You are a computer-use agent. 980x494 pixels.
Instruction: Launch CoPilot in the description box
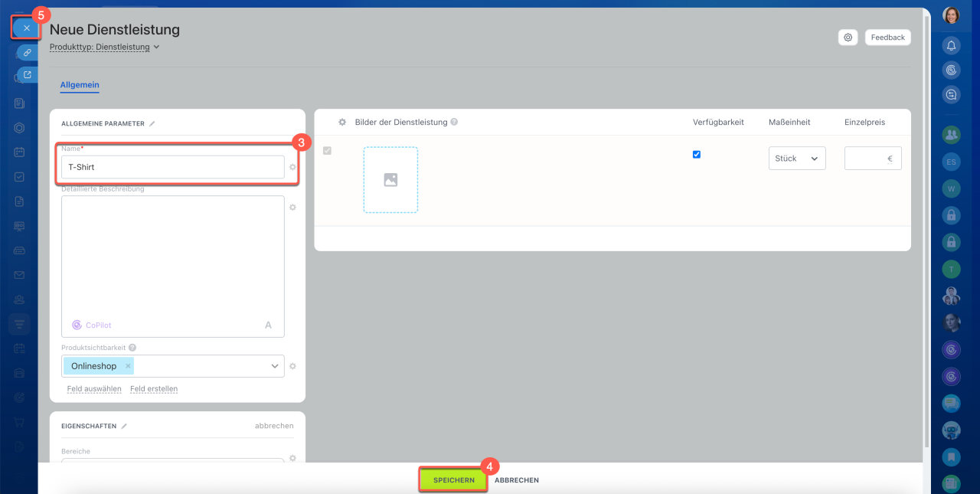pos(92,325)
